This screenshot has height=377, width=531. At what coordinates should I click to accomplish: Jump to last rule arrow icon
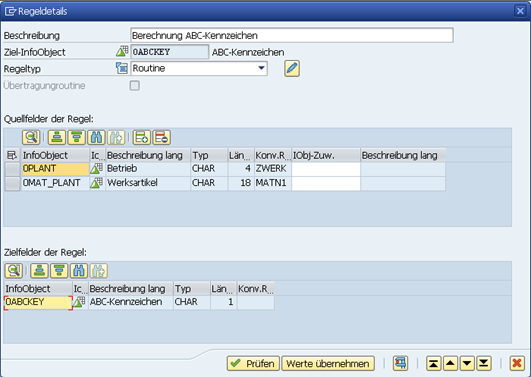click(484, 363)
